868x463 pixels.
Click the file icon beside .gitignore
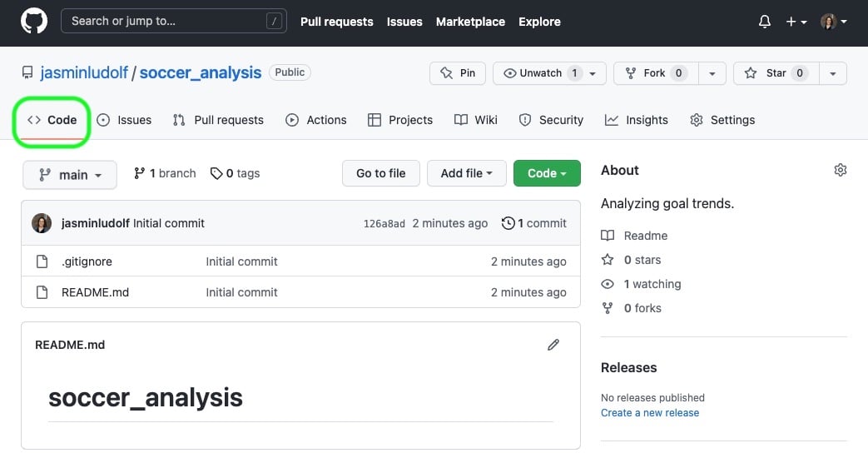[42, 261]
